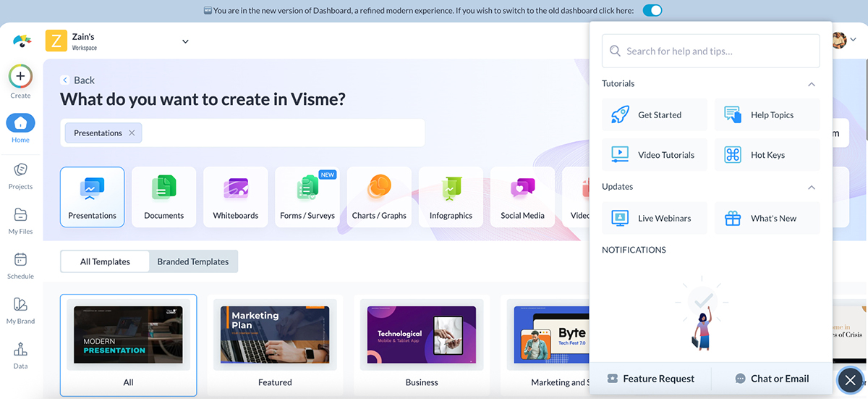Switch to the Branded Templates tab
The width and height of the screenshot is (868, 399).
point(193,261)
